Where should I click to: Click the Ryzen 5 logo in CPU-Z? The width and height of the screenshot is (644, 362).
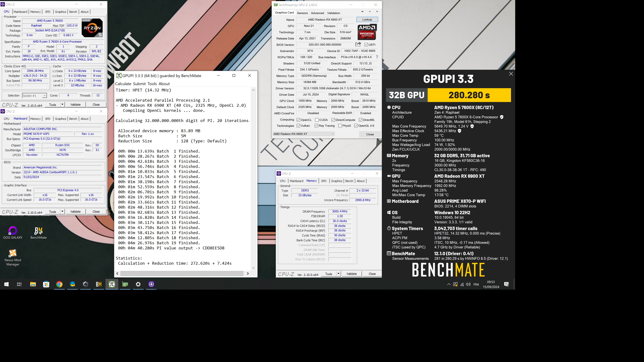click(92, 28)
